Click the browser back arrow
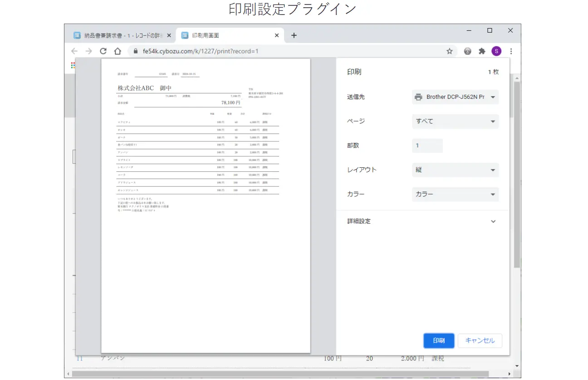This screenshot has width=588, height=380. 74,51
